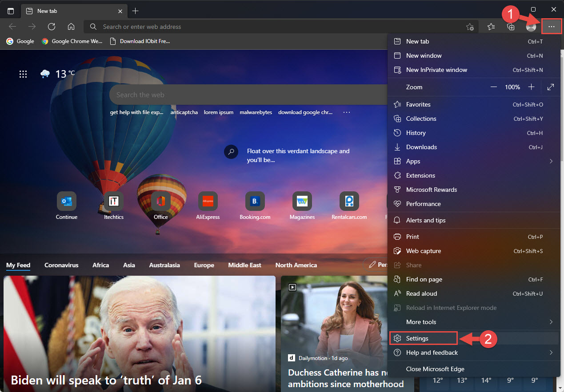
Task: Close the New tab tab
Action: 120,11
